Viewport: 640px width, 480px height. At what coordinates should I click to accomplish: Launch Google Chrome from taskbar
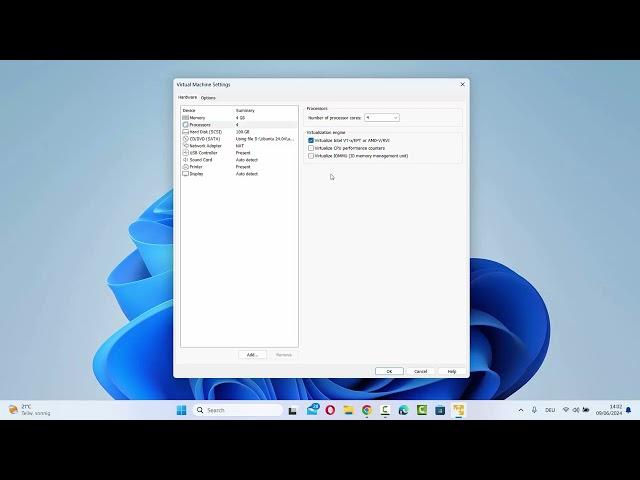click(367, 410)
